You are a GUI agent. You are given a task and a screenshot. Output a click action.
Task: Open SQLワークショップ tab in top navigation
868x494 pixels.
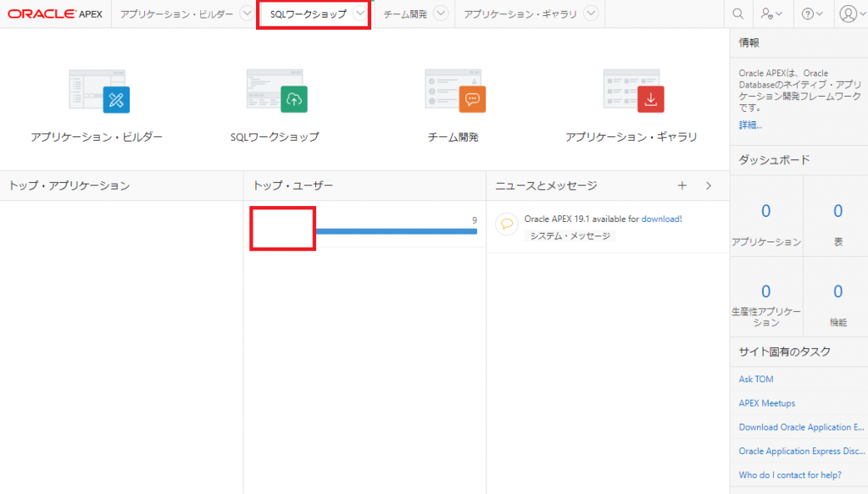click(x=309, y=14)
